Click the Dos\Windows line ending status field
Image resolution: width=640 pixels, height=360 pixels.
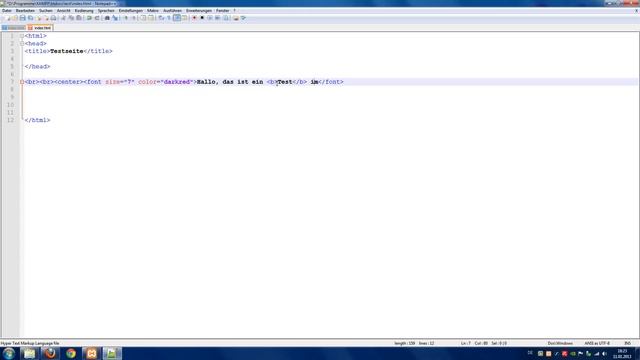(x=560, y=343)
